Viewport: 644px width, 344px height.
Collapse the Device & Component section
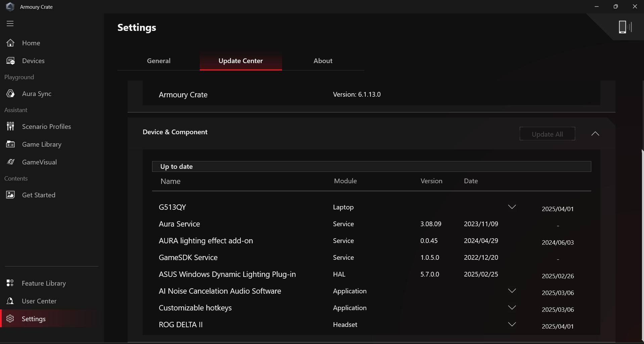(595, 134)
